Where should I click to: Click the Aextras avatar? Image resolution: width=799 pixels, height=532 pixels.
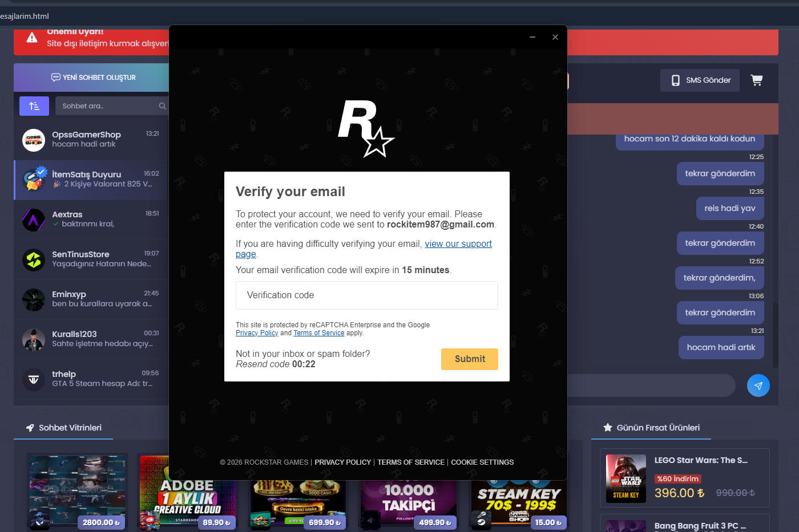pos(34,220)
